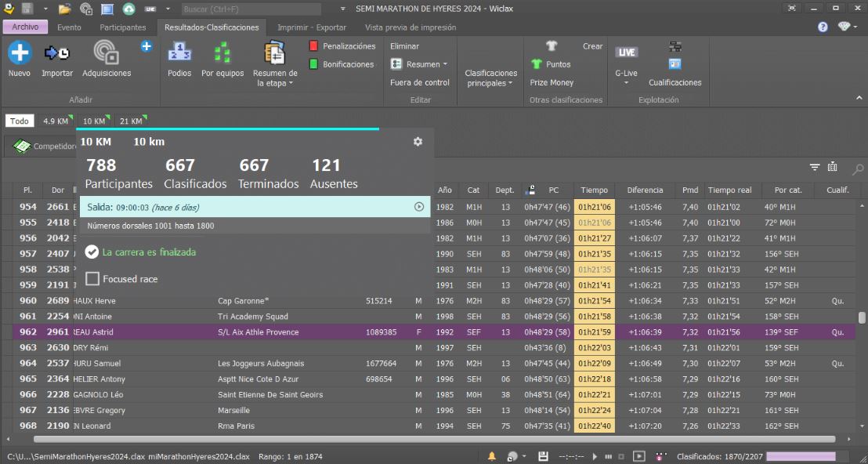The width and height of the screenshot is (868, 464).
Task: Open Adquisiciones in the ribbon
Action: point(107,53)
